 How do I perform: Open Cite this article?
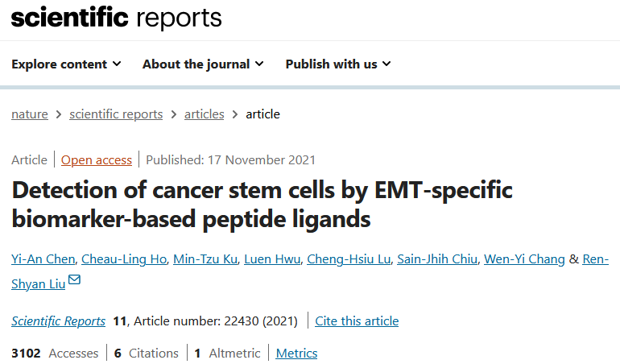(x=357, y=321)
